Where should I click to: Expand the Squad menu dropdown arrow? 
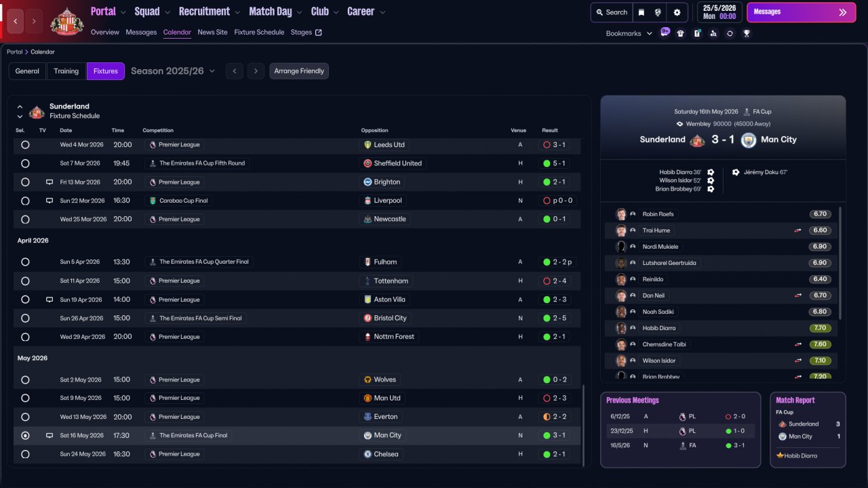[167, 12]
